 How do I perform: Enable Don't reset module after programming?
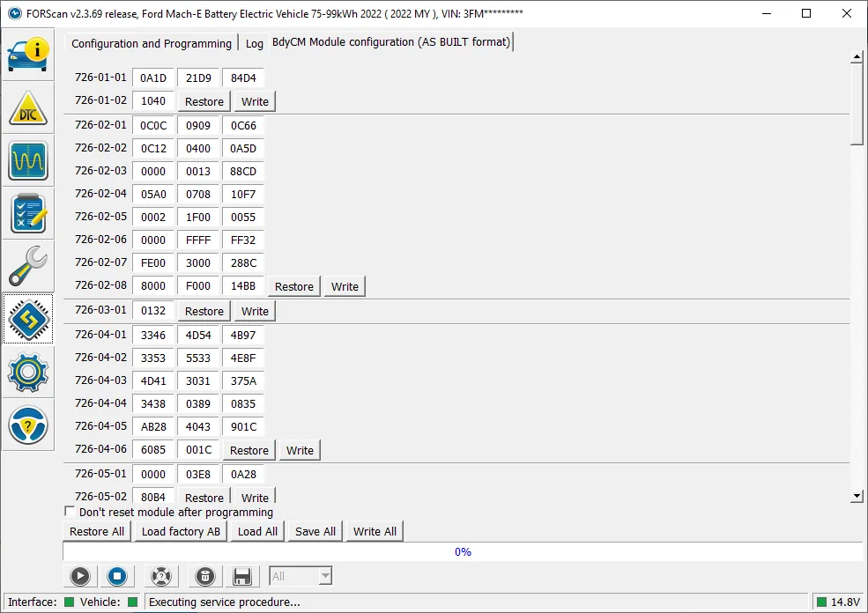point(70,511)
